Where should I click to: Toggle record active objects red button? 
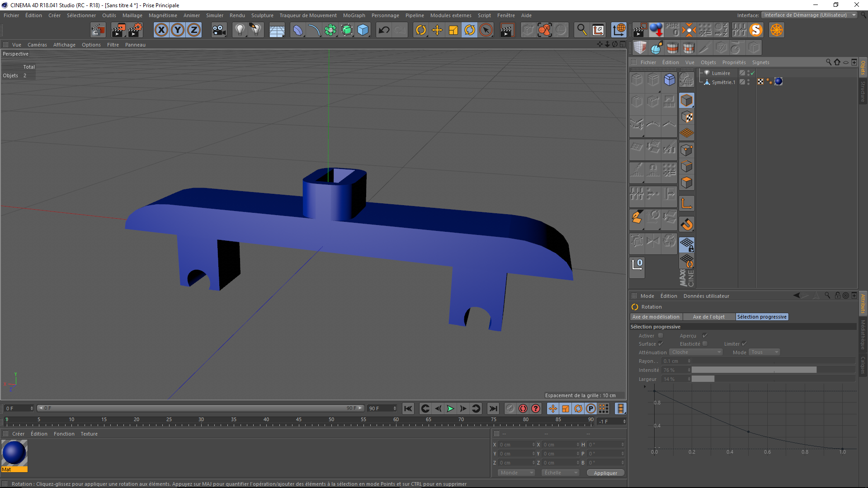point(523,408)
